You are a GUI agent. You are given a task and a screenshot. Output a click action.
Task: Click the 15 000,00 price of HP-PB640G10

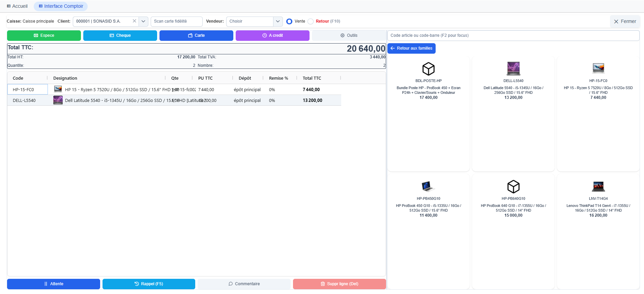(514, 215)
